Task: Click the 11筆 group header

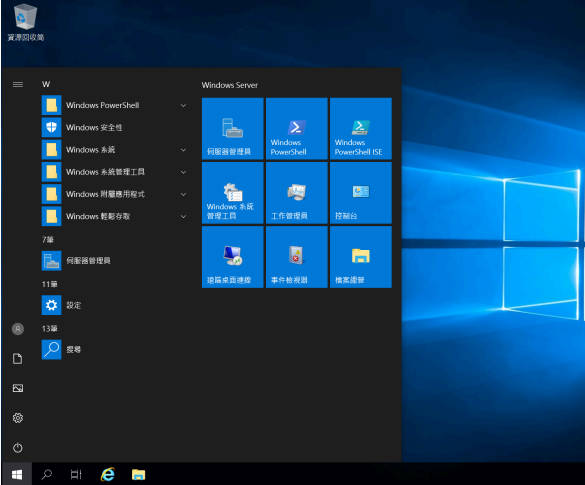Action: (x=50, y=284)
